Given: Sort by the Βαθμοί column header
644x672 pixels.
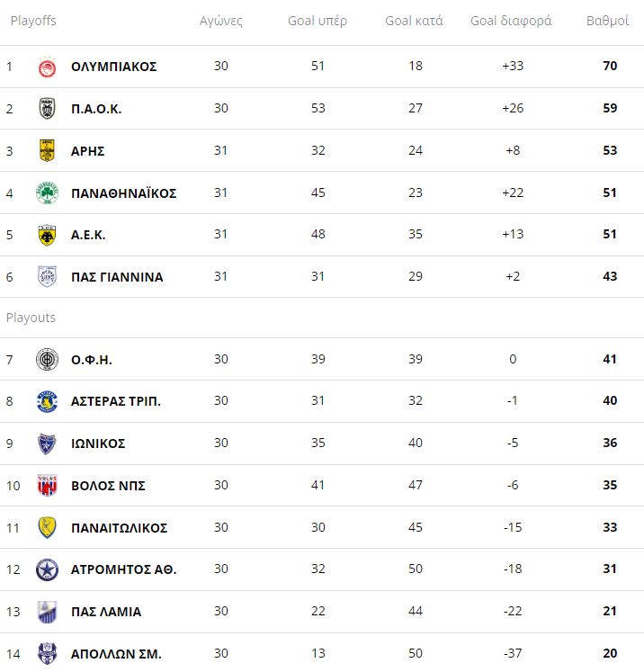Looking at the screenshot, I should [607, 21].
